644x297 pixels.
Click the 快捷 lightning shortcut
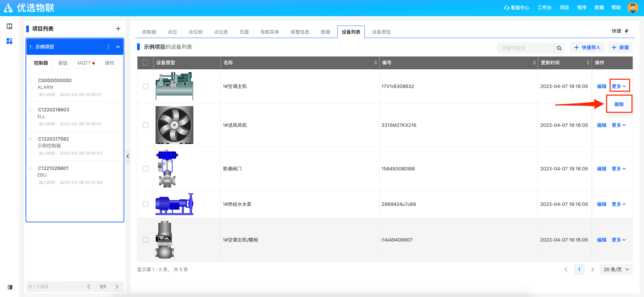click(x=620, y=31)
